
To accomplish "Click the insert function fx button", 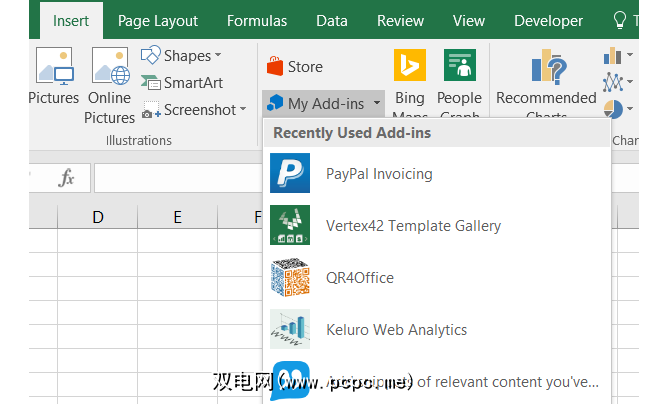I will [x=67, y=178].
